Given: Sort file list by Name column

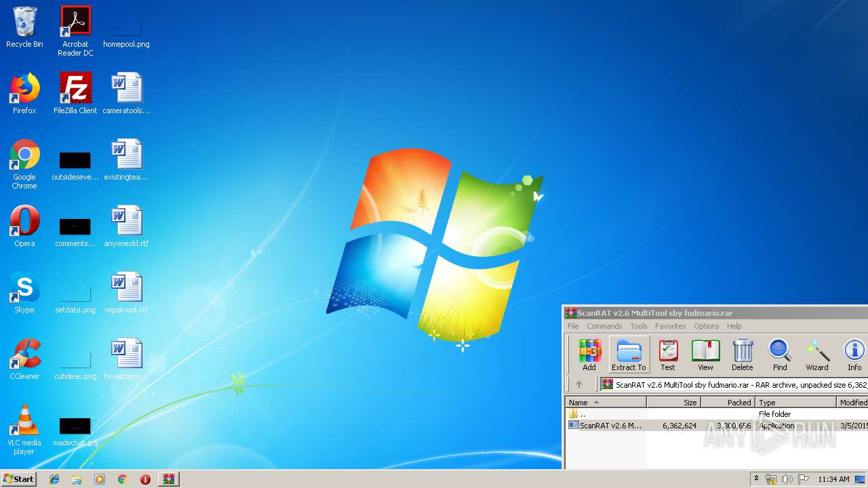Looking at the screenshot, I should coord(606,402).
